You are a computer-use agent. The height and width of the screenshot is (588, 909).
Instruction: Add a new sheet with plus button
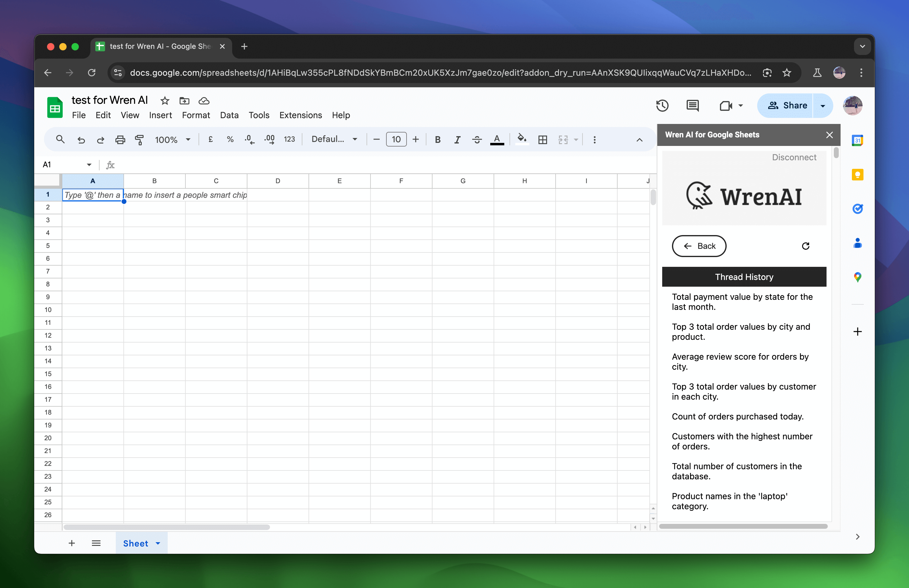click(71, 543)
